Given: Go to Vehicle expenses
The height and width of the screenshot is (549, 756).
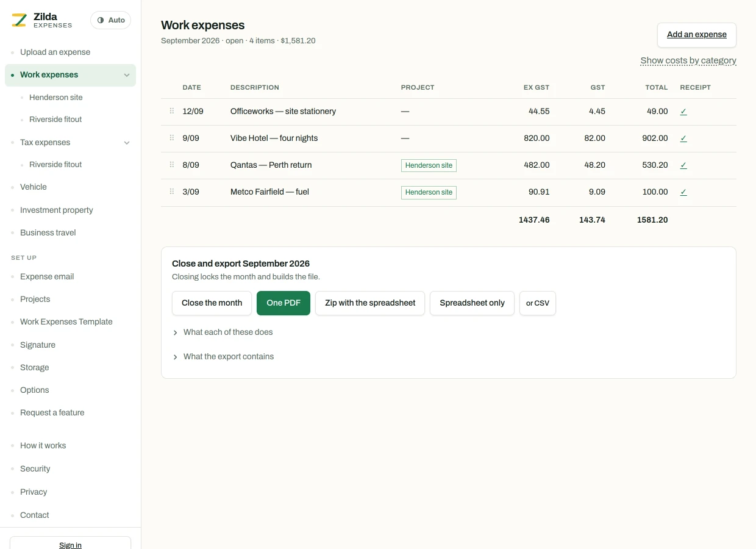Looking at the screenshot, I should 34,187.
